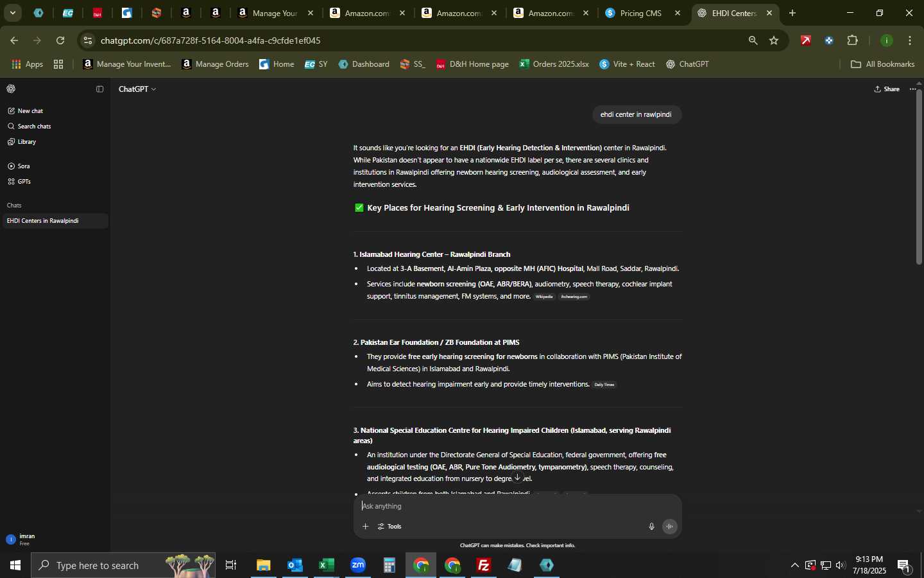Close the Pricing CMS tab
Image resolution: width=924 pixels, height=578 pixels.
point(678,13)
